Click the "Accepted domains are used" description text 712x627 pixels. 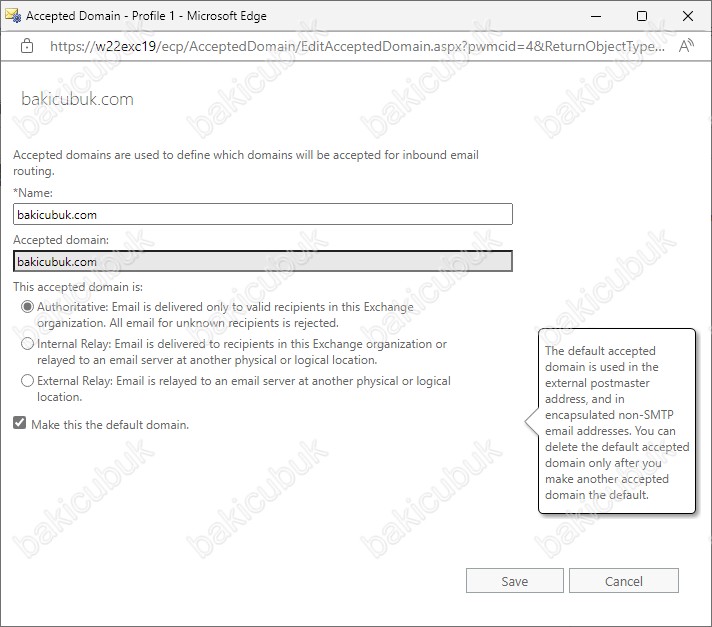click(246, 163)
